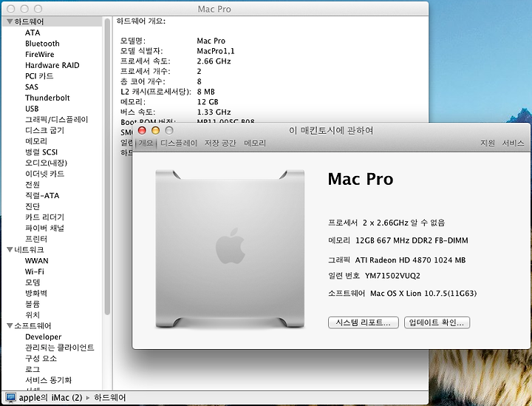Open 그래픽/디스플레이 entry

click(56, 120)
